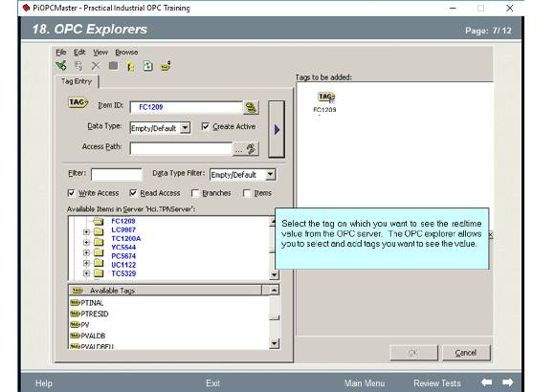Expand the PC5674 tree node
The image size is (555, 392).
click(x=86, y=263)
